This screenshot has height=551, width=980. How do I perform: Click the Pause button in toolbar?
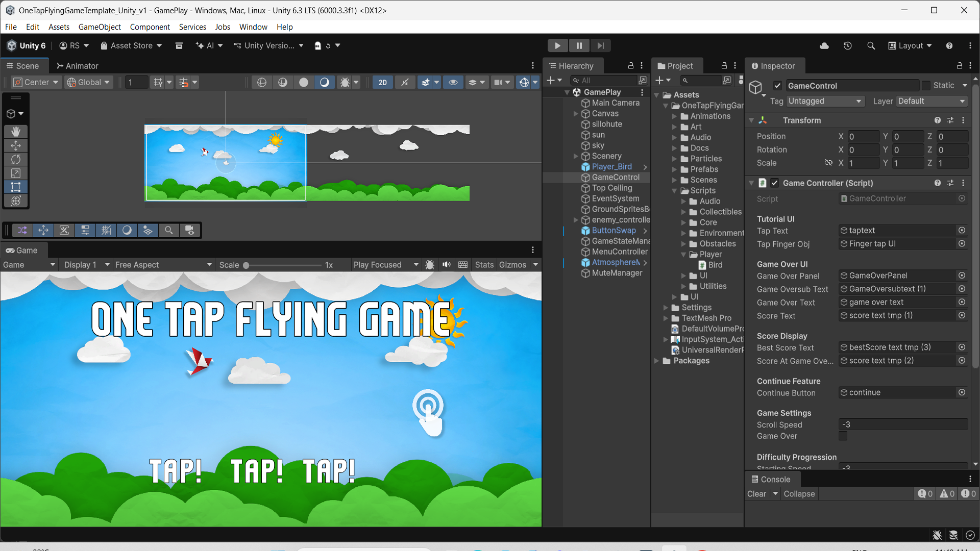[x=579, y=45]
